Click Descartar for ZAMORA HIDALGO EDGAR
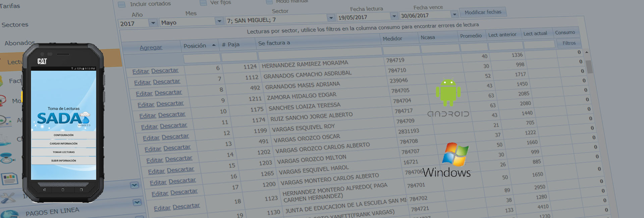The width and height of the screenshot is (644, 218). click(x=170, y=104)
